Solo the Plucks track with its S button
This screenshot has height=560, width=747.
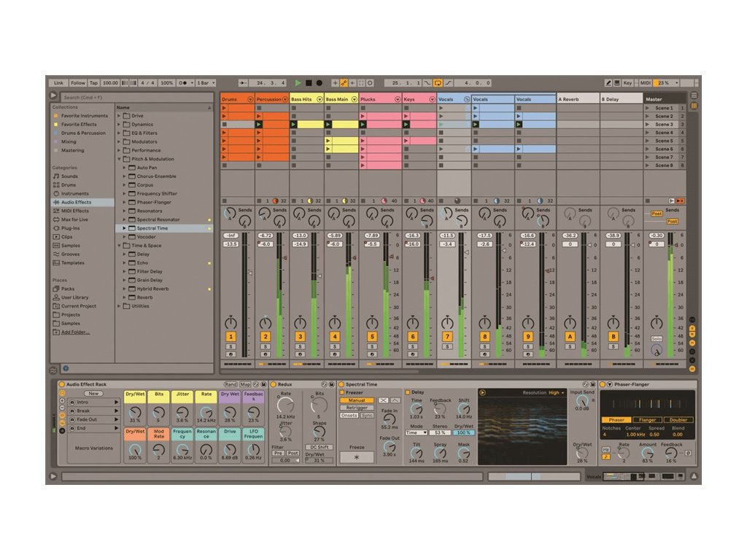372,346
